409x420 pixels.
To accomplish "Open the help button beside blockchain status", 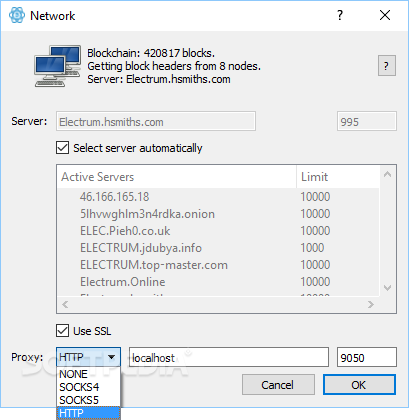I will point(387,66).
